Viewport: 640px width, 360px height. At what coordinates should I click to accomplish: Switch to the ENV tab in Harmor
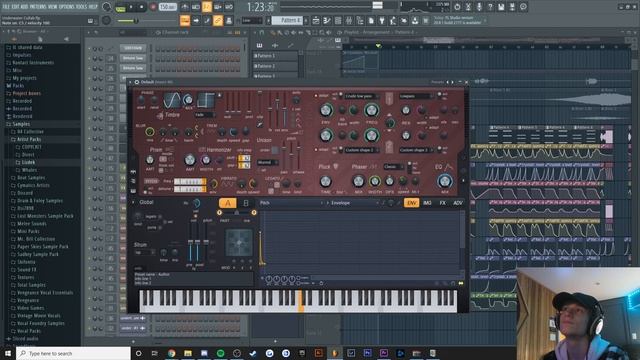(411, 203)
